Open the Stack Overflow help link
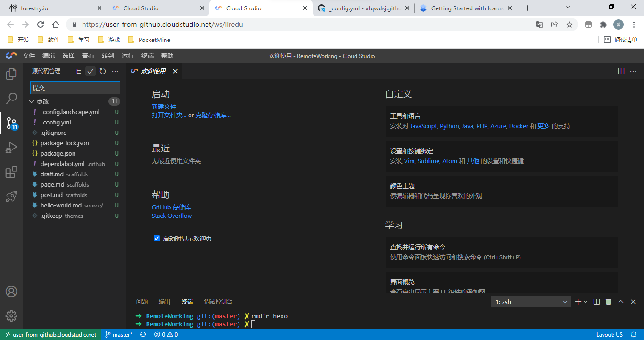This screenshot has height=340, width=644. pos(172,216)
